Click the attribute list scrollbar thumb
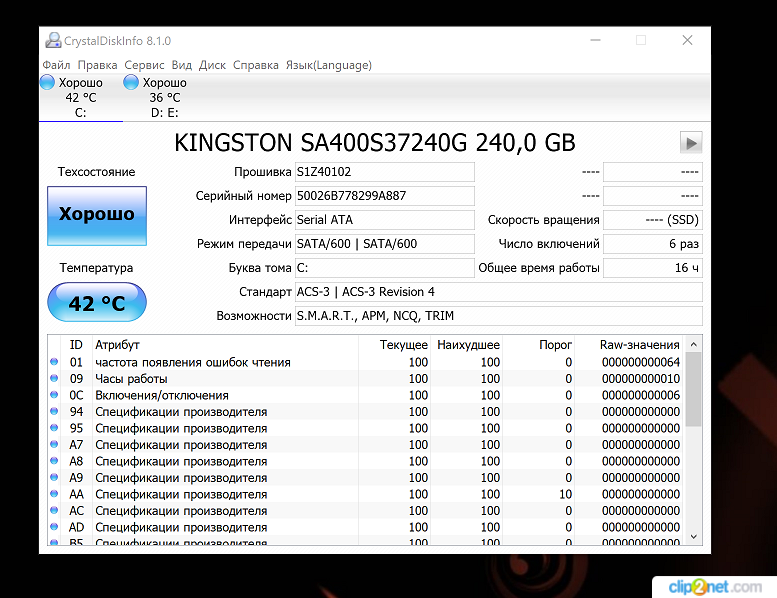The image size is (777, 598). [694, 389]
